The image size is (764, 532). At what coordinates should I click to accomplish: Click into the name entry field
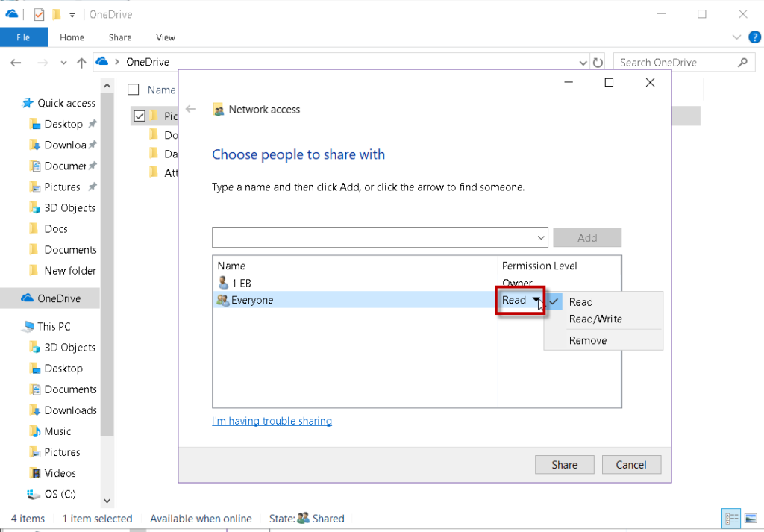click(x=375, y=238)
